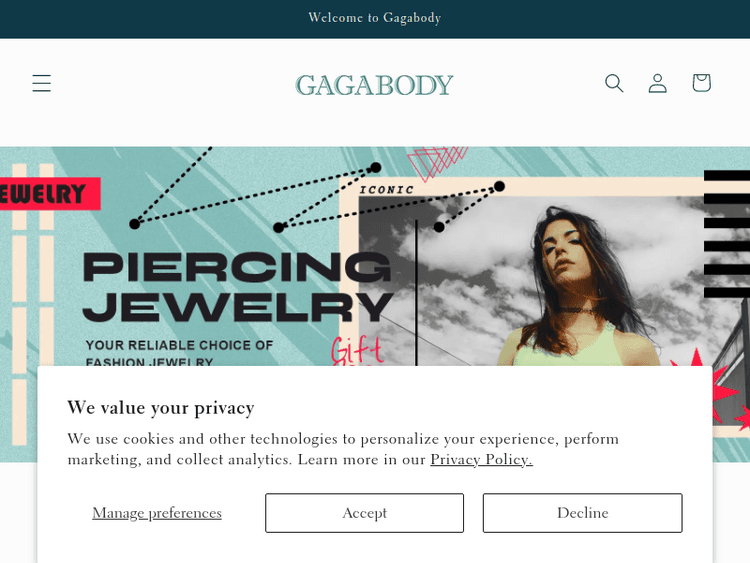Click the We value your privacy heading

[x=161, y=408]
